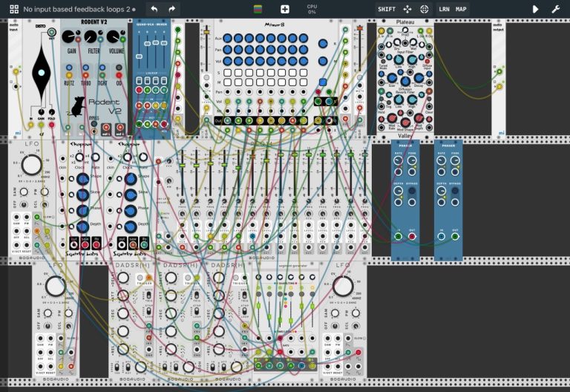Click the redo arrow
570x392 pixels.
tap(172, 9)
